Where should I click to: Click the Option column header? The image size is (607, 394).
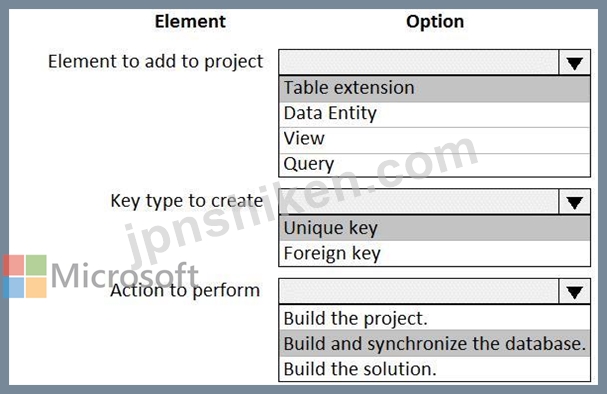(435, 21)
